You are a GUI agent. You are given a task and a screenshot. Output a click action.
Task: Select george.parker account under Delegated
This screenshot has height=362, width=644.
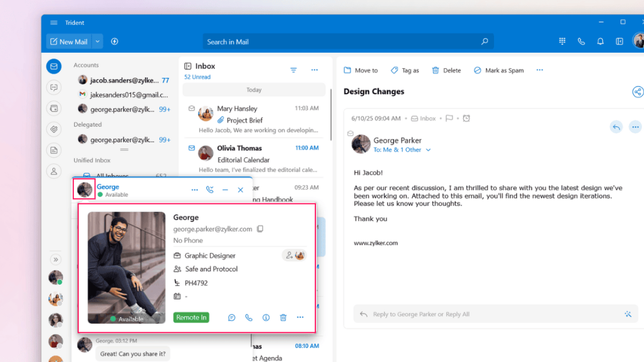tap(123, 140)
